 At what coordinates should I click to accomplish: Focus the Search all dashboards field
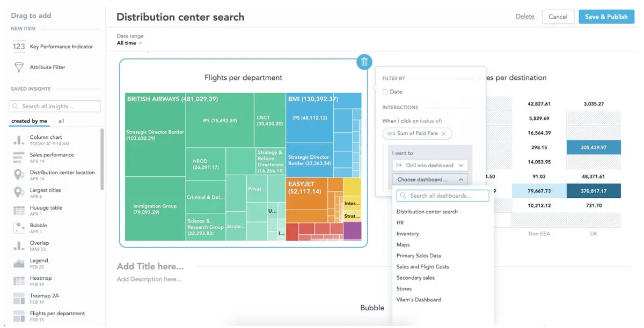[442, 196]
